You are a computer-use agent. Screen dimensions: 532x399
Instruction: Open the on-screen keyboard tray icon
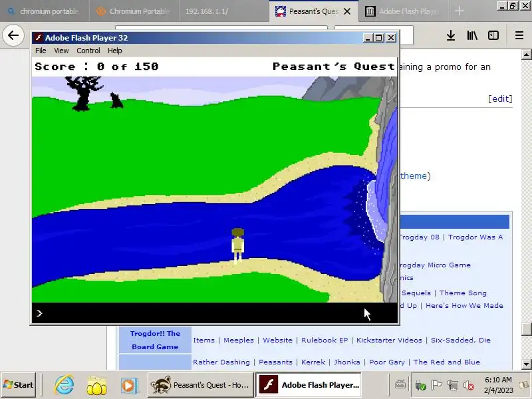tap(400, 385)
